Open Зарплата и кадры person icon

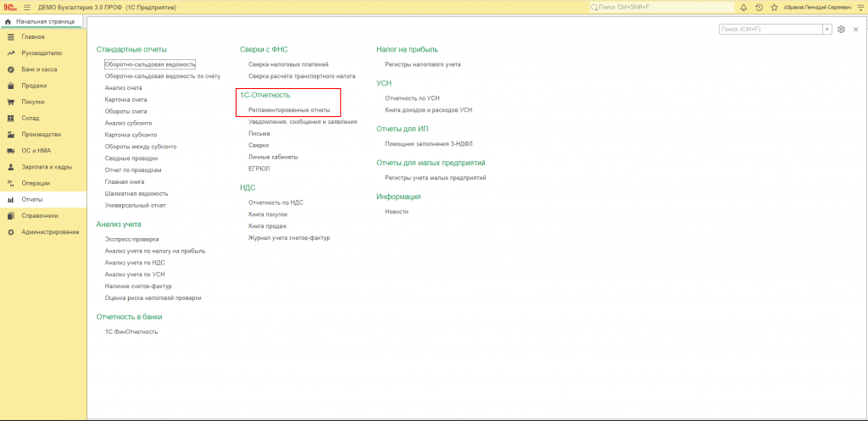(x=10, y=167)
